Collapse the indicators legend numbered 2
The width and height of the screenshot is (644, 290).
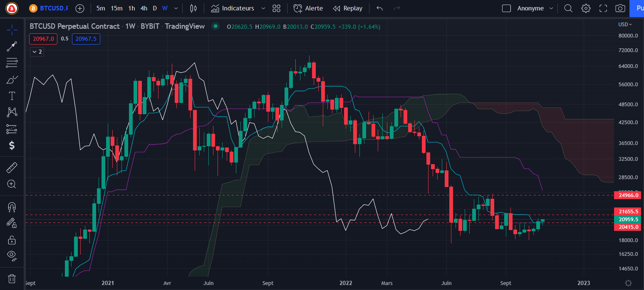click(x=37, y=52)
